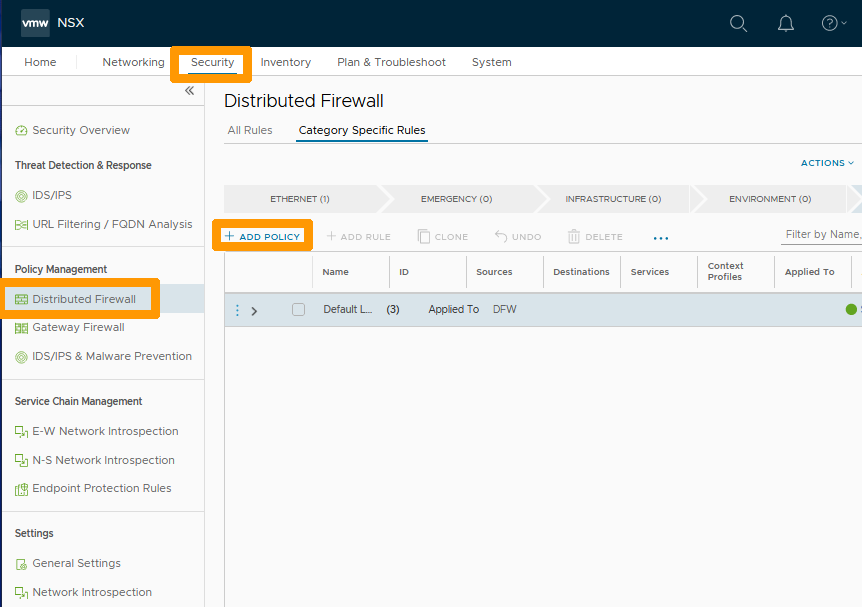Image resolution: width=862 pixels, height=607 pixels.
Task: Check the Default policy row checkbox
Action: coord(296,309)
